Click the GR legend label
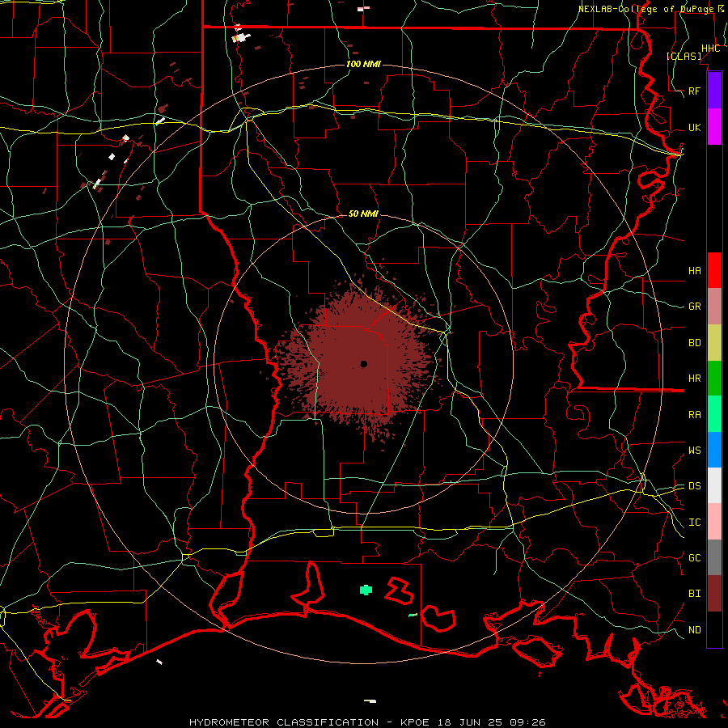Screen dimensions: 728x728 [695, 307]
